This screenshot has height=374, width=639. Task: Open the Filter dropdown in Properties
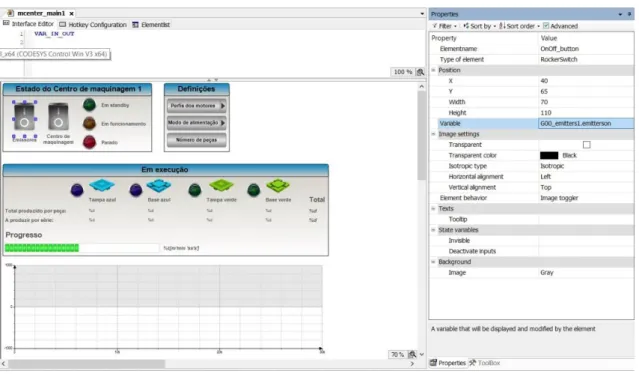pos(444,26)
